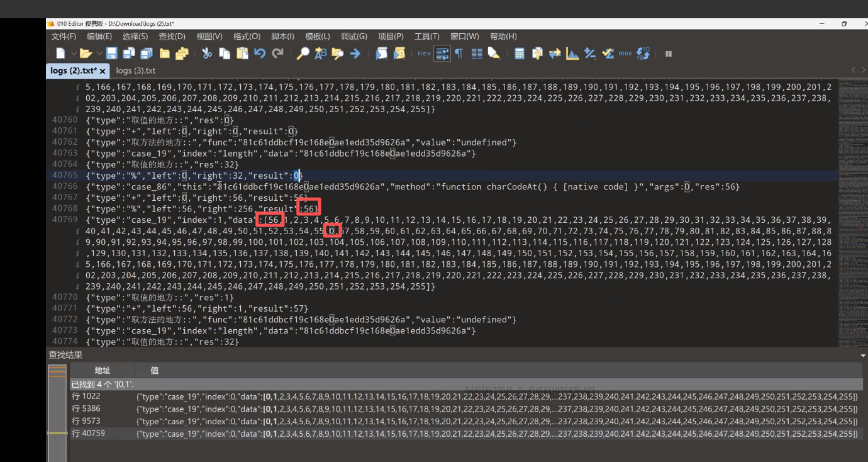The width and height of the screenshot is (868, 462).
Task: Click the Close All files icon
Action: tap(182, 54)
